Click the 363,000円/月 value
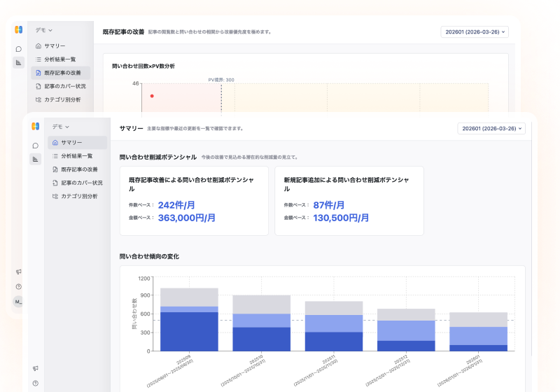 (x=186, y=218)
